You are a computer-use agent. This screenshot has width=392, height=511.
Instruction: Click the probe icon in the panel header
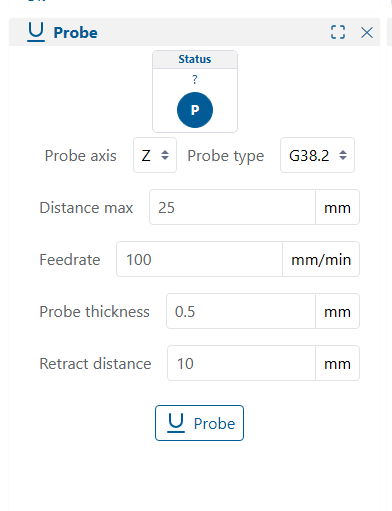point(36,32)
